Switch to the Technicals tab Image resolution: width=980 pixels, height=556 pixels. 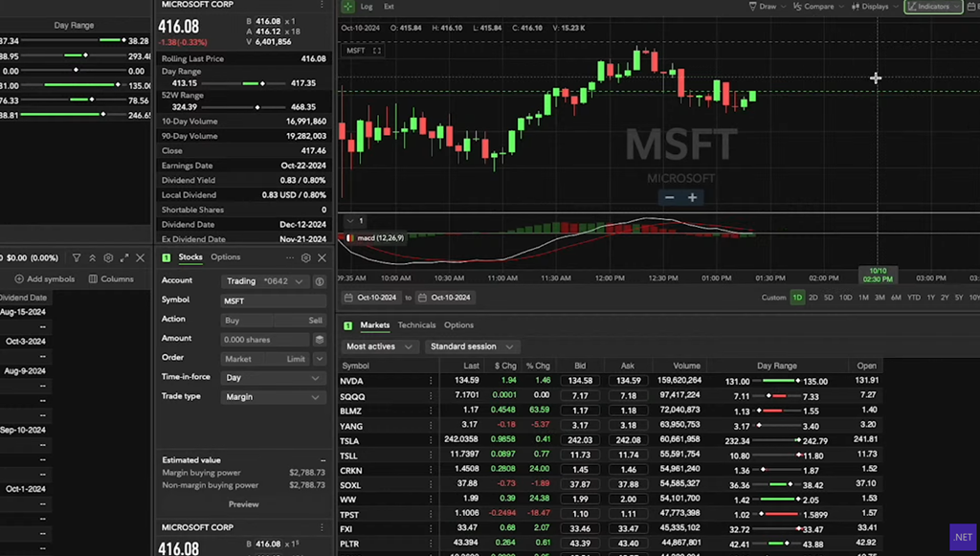[x=416, y=325]
